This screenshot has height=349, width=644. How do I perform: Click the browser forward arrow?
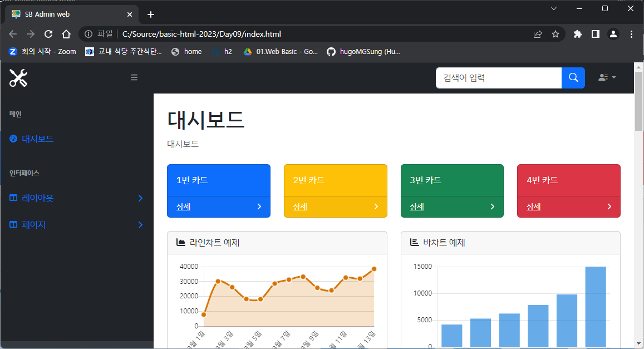(31, 34)
